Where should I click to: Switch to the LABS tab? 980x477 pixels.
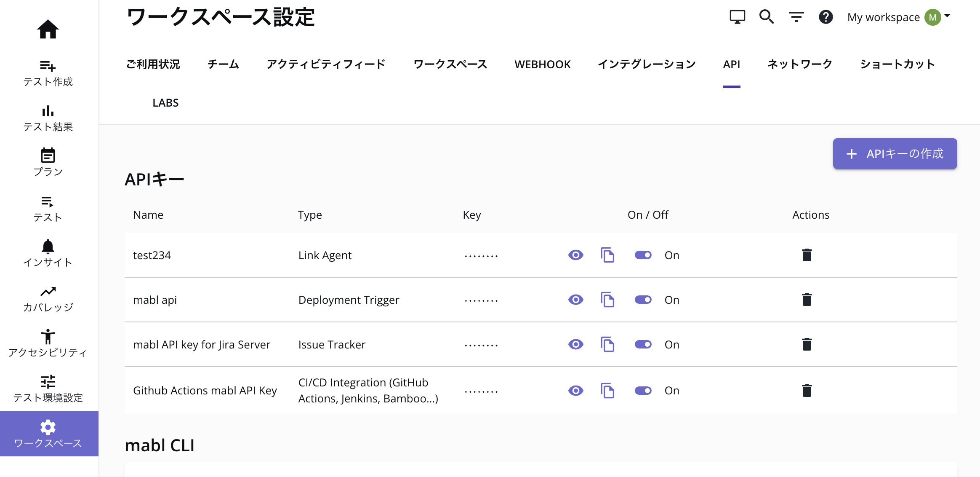click(165, 103)
